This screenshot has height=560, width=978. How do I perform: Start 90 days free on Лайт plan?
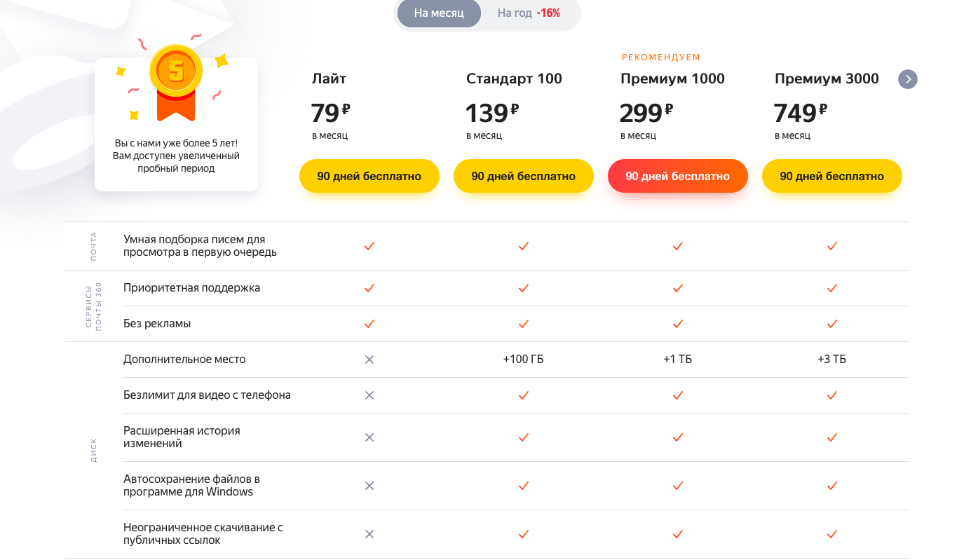[369, 177]
